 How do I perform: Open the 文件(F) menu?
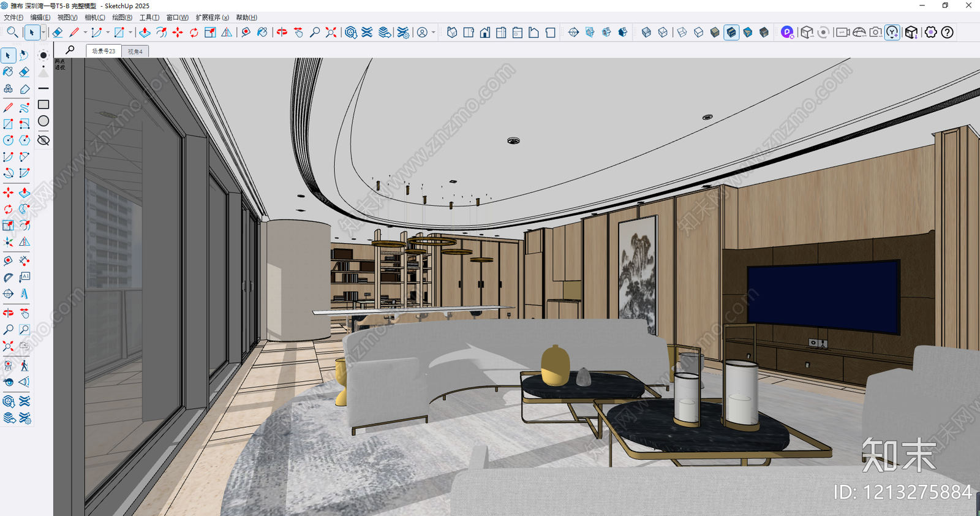[13, 17]
